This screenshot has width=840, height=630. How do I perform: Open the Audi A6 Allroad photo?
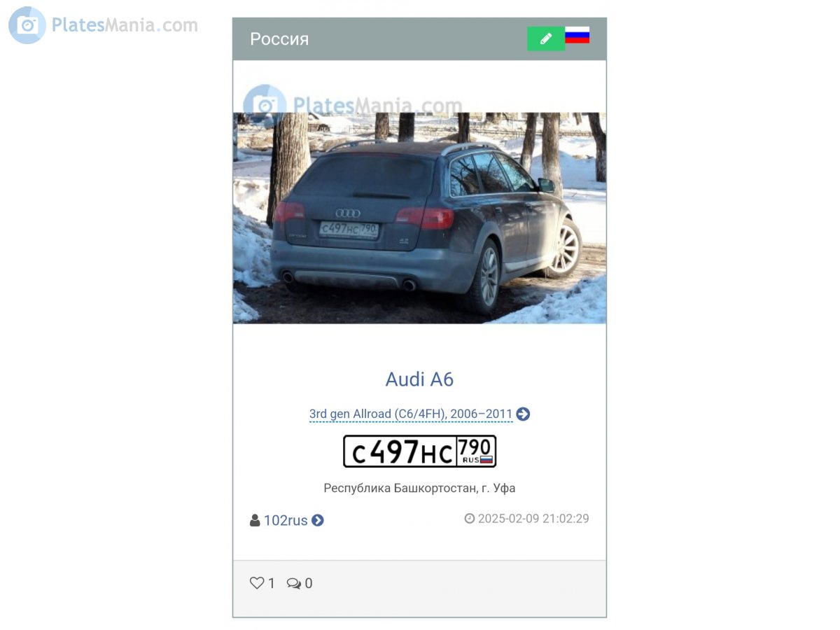pyautogui.click(x=419, y=218)
